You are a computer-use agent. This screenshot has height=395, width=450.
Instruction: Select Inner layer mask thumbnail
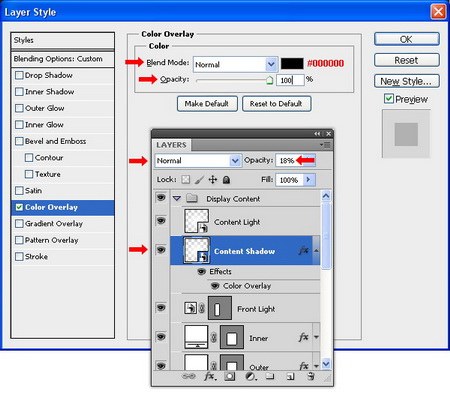point(232,337)
